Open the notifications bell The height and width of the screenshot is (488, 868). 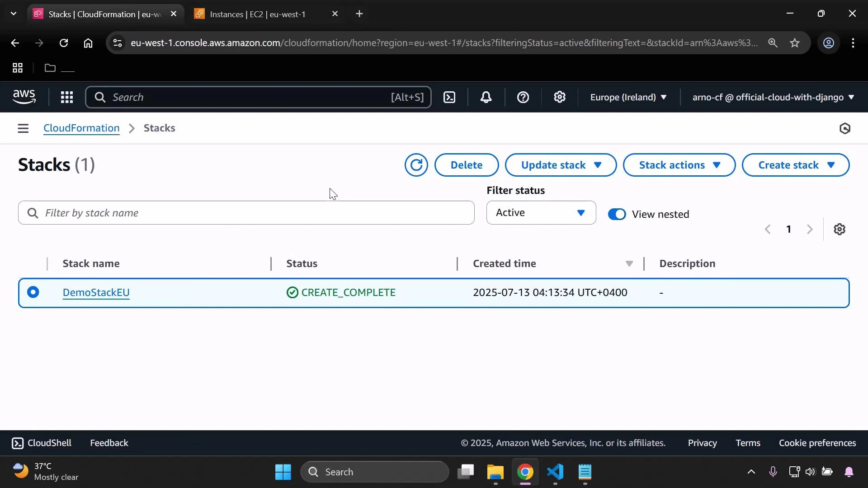tap(486, 97)
